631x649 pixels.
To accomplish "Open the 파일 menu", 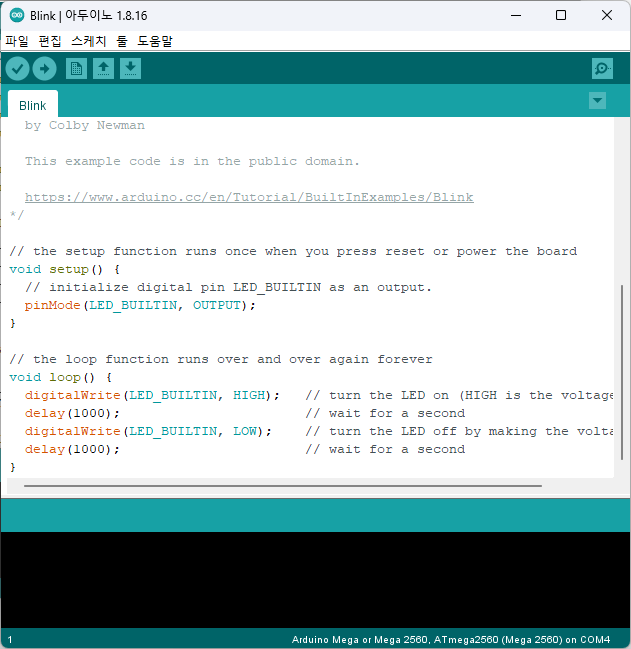I will tap(17, 41).
